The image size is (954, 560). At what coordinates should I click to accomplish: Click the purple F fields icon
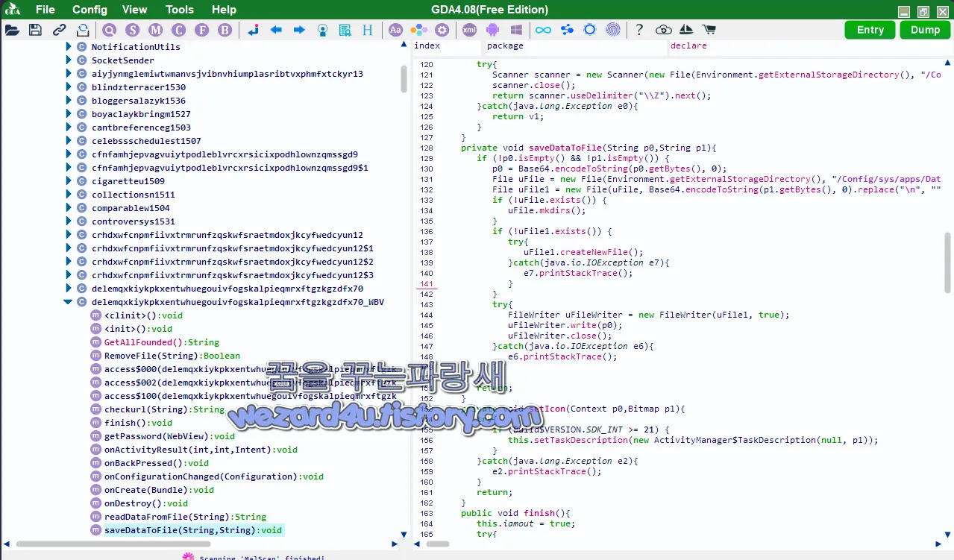[x=202, y=30]
